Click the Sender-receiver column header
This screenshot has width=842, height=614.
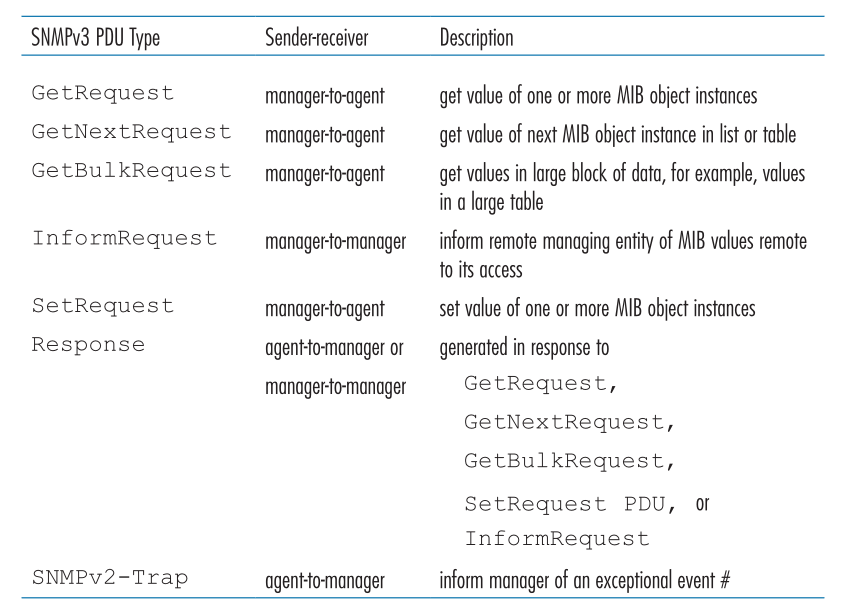(x=317, y=38)
